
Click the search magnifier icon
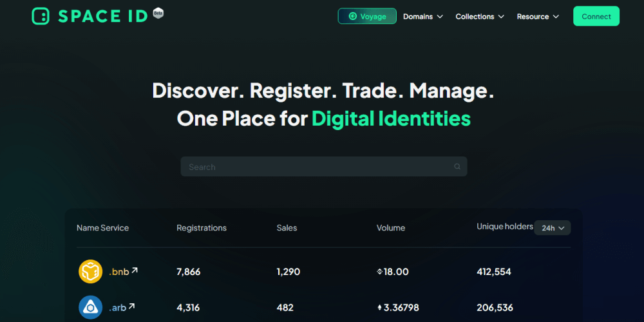(x=457, y=166)
